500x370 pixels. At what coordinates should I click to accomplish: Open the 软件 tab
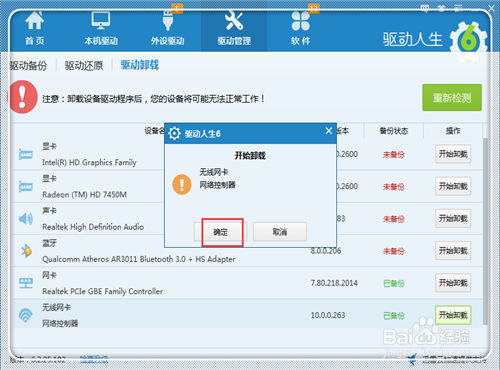click(301, 29)
